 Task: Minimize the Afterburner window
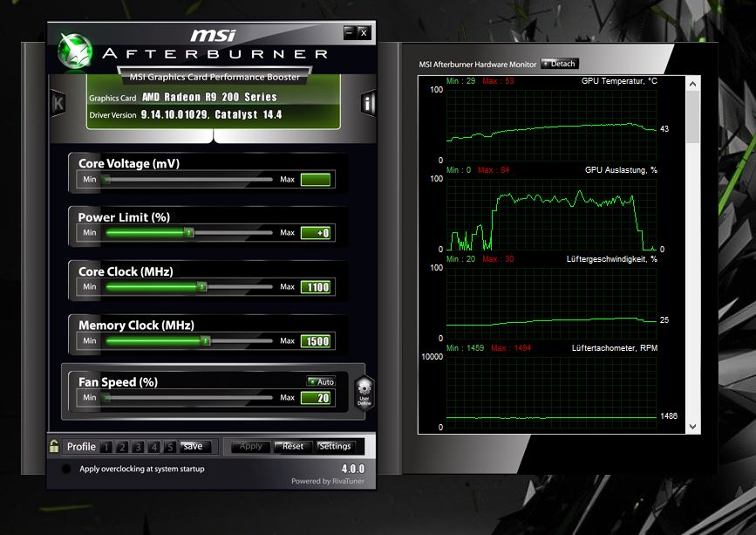pyautogui.click(x=350, y=33)
